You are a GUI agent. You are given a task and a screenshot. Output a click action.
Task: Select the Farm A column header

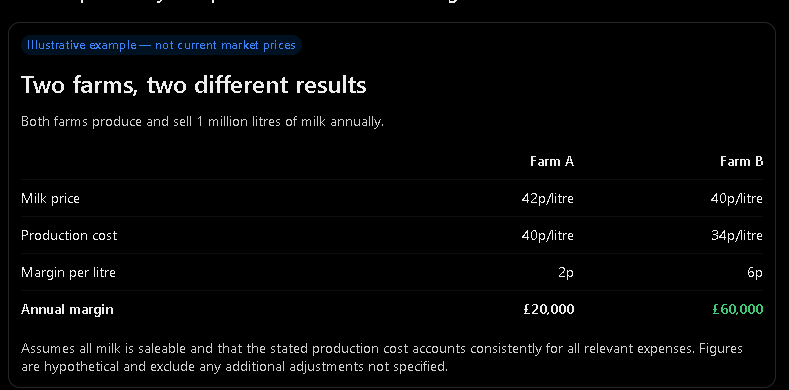[x=551, y=162]
